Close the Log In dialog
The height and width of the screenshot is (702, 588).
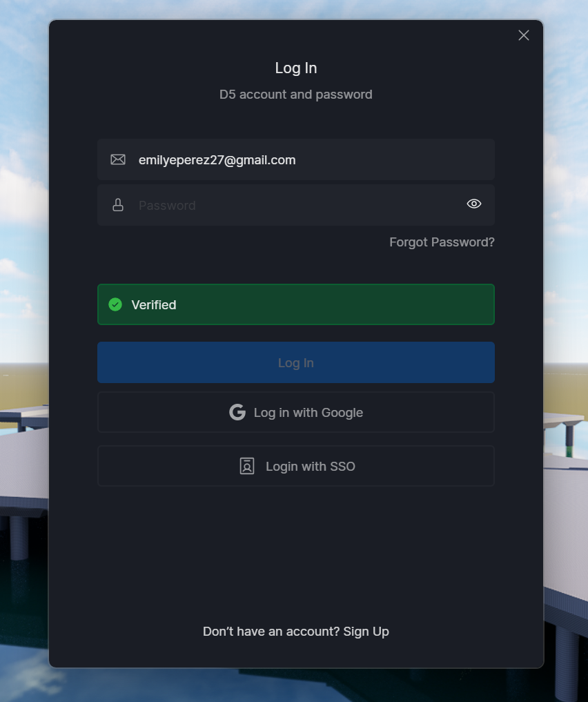[524, 35]
